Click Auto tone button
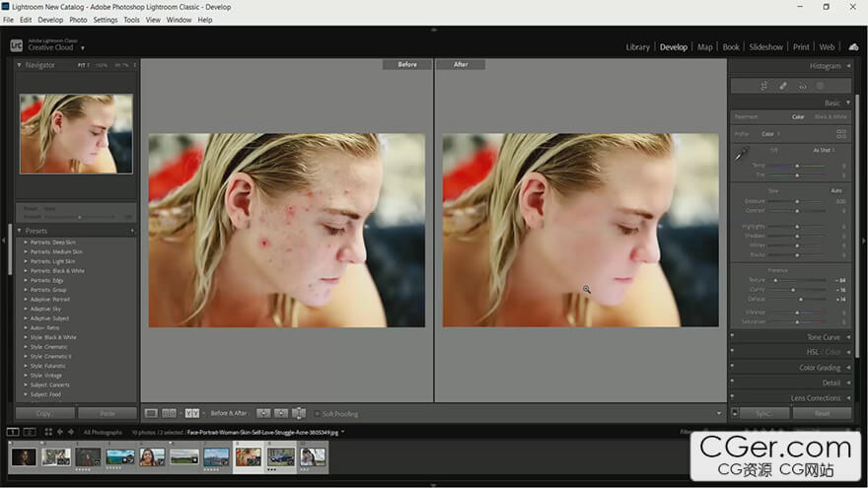 coord(836,190)
